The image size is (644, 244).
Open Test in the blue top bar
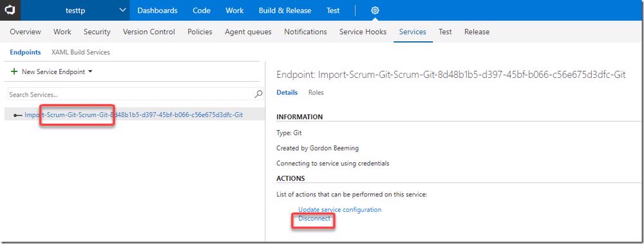click(333, 11)
